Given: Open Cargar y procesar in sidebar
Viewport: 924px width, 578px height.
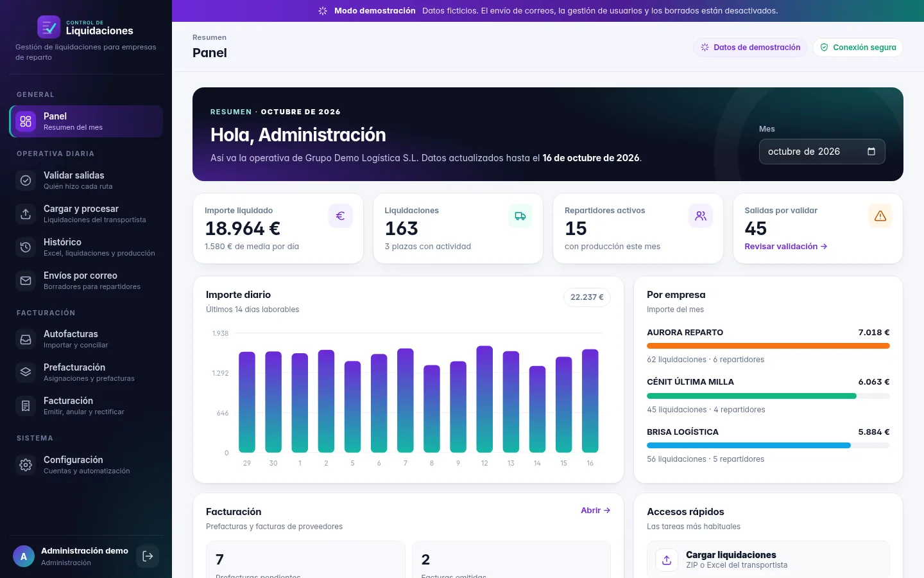Looking at the screenshot, I should point(86,214).
